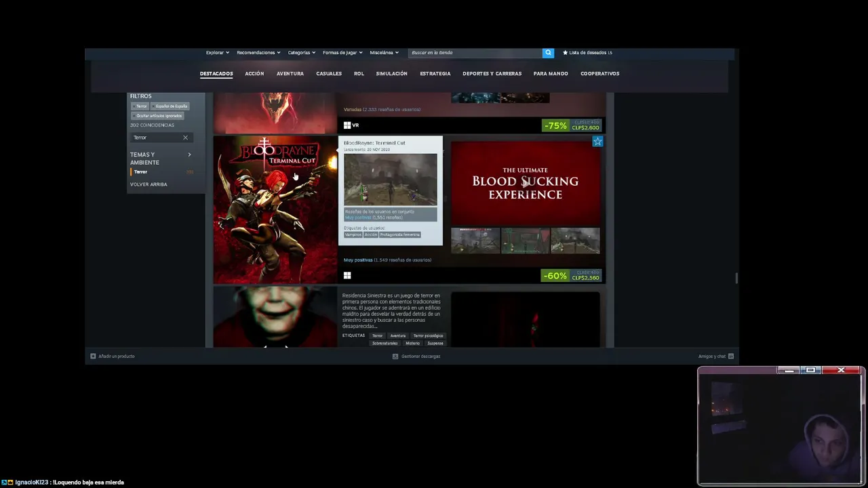
Task: Minimize the webcam overlay window
Action: click(788, 370)
